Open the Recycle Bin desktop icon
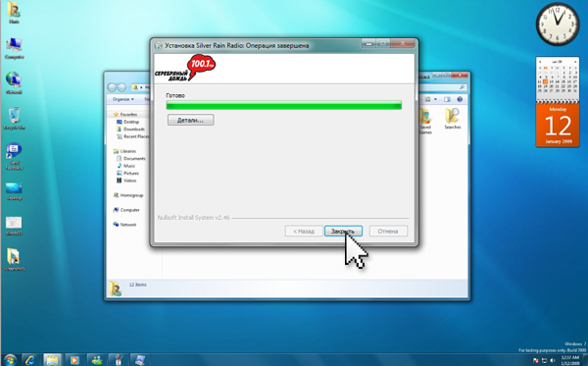 pos(14,118)
